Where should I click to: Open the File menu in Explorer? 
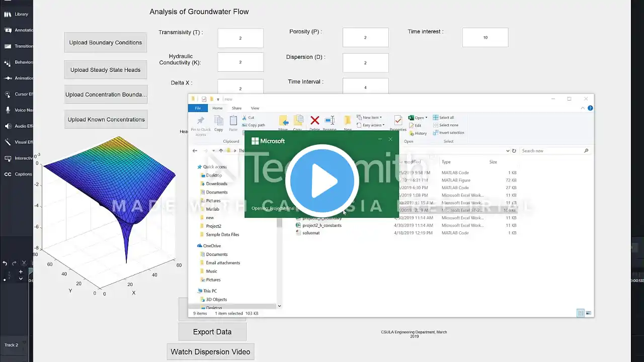tap(198, 108)
